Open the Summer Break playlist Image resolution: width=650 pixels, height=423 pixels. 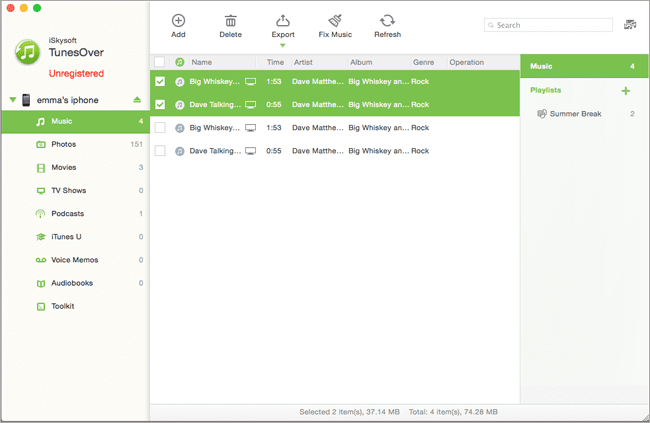[584, 114]
